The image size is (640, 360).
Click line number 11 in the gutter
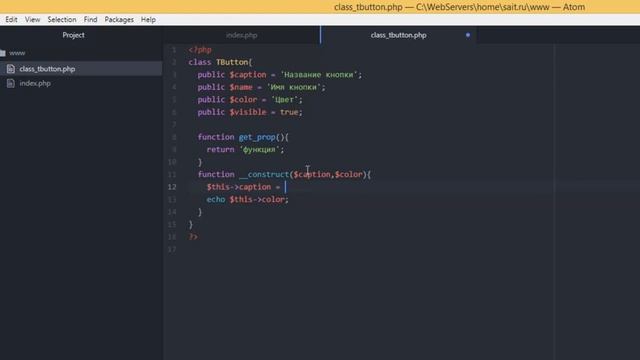(172, 174)
